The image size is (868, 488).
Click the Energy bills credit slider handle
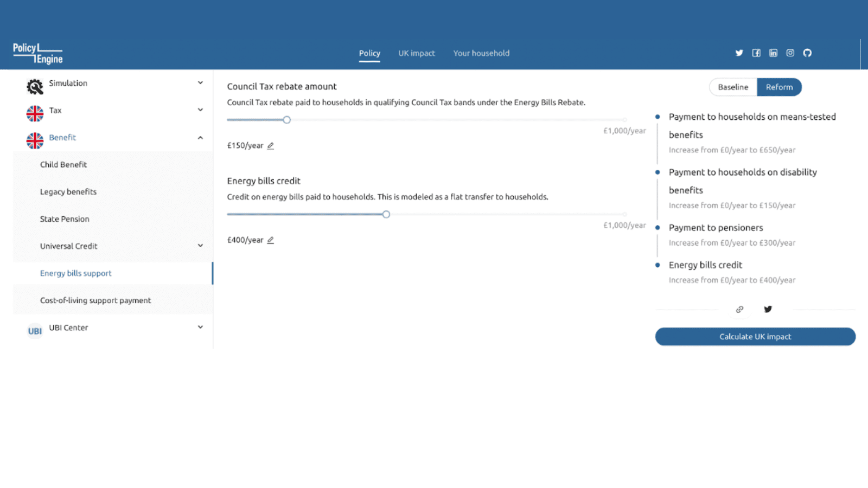[386, 215]
